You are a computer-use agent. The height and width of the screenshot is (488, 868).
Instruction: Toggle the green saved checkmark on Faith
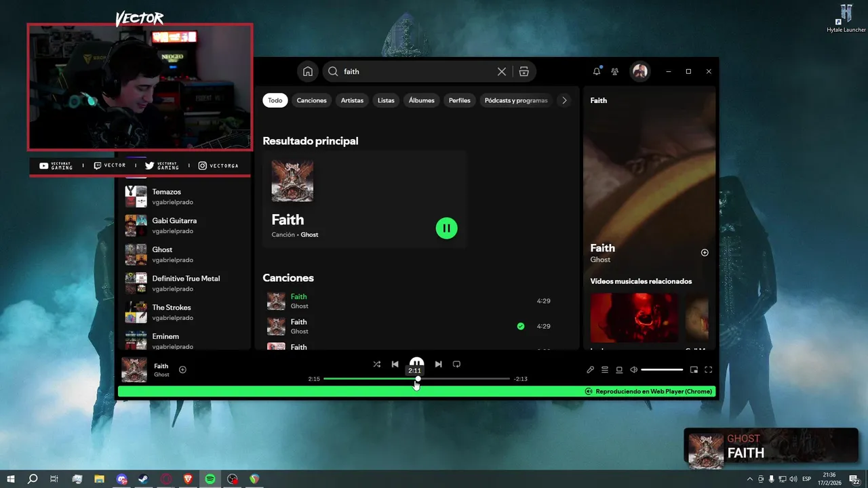[521, 326]
